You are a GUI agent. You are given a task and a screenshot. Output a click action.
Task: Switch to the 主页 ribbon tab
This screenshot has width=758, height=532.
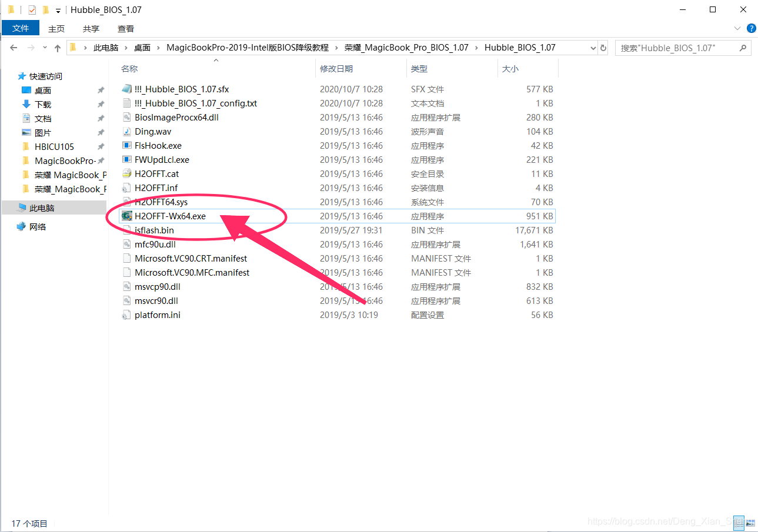tap(56, 28)
